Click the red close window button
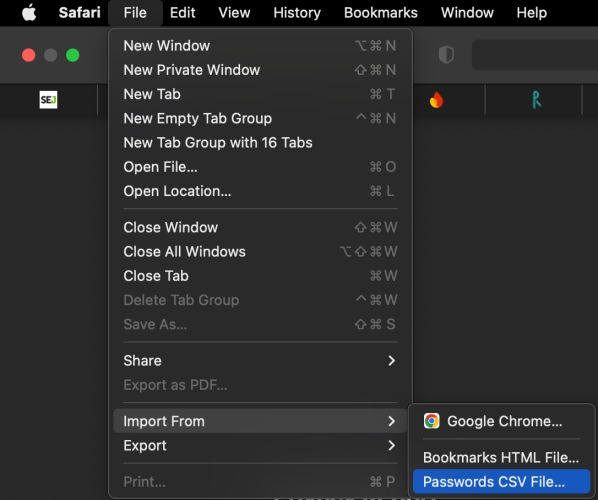Screen dimensions: 598x500 (29, 55)
